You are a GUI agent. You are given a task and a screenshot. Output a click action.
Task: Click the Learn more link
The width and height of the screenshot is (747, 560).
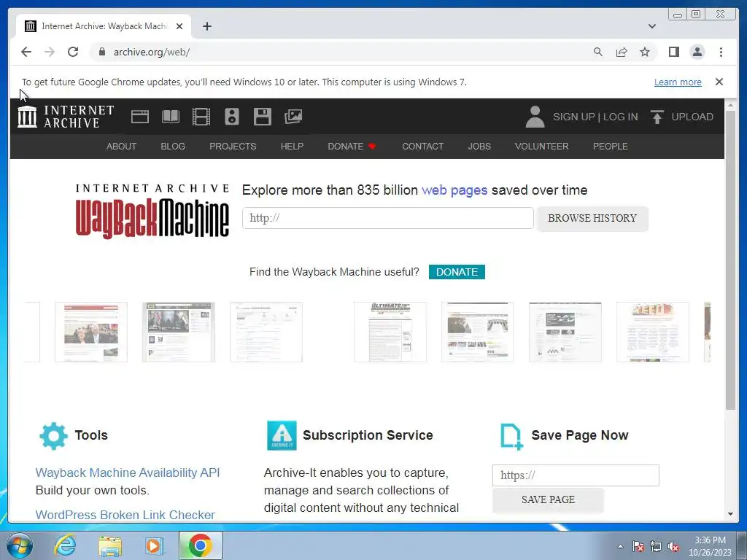coord(678,82)
